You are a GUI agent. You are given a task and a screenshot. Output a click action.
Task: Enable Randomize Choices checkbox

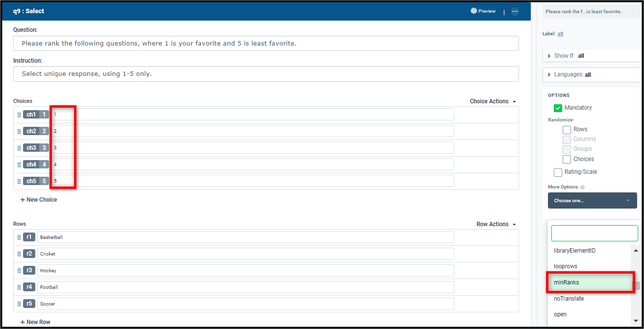point(567,159)
